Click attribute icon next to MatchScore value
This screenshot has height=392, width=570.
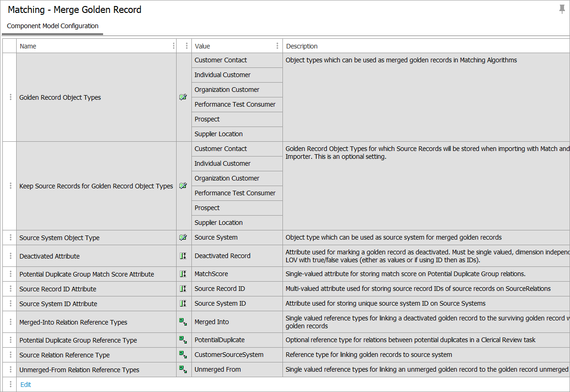tap(183, 274)
